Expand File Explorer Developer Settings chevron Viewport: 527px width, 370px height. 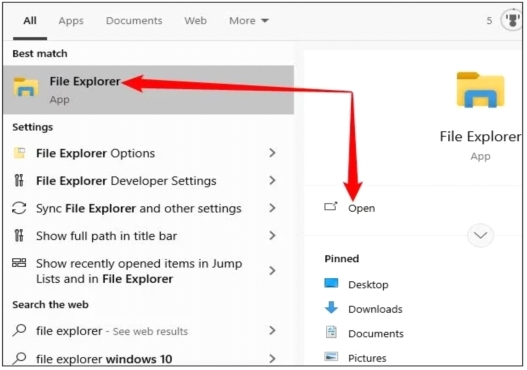point(273,180)
